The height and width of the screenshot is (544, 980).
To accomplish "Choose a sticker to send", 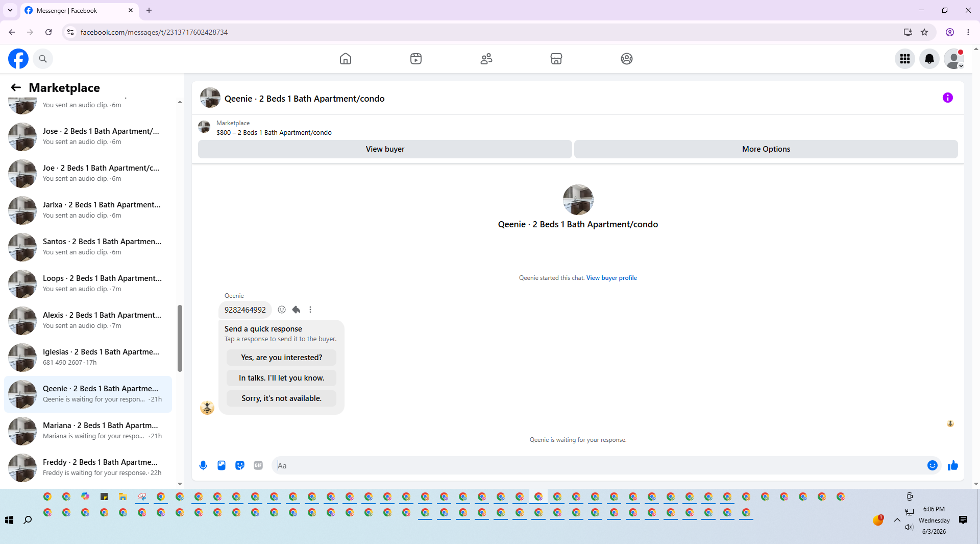I will point(240,465).
